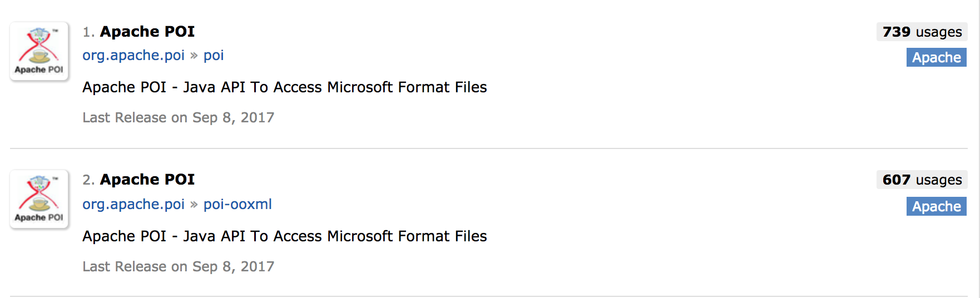Open the poi-ooxml artifact link
This screenshot has width=980, height=298.
point(237,205)
